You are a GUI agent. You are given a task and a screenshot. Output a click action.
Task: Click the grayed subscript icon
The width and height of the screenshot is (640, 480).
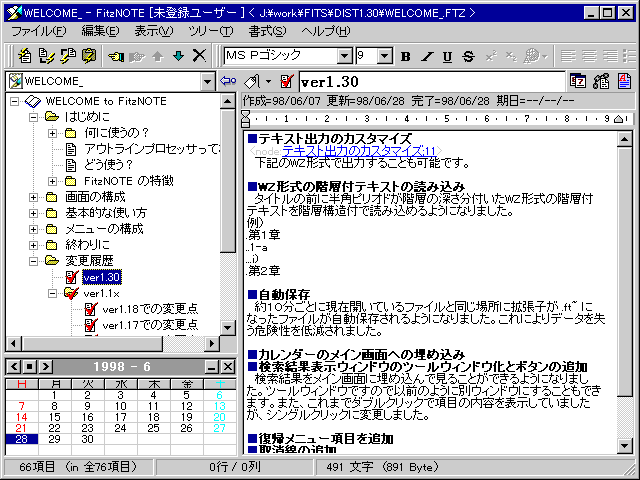[x=511, y=56]
